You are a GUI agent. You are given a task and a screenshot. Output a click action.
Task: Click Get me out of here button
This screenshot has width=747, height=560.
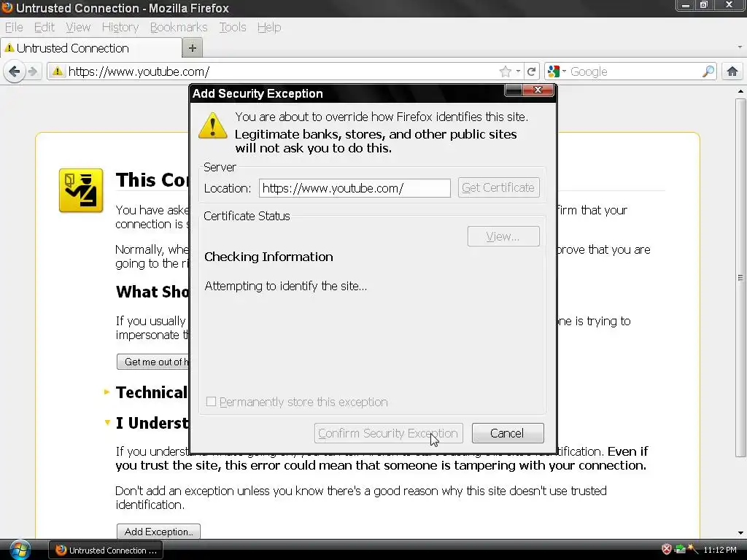[153, 362]
